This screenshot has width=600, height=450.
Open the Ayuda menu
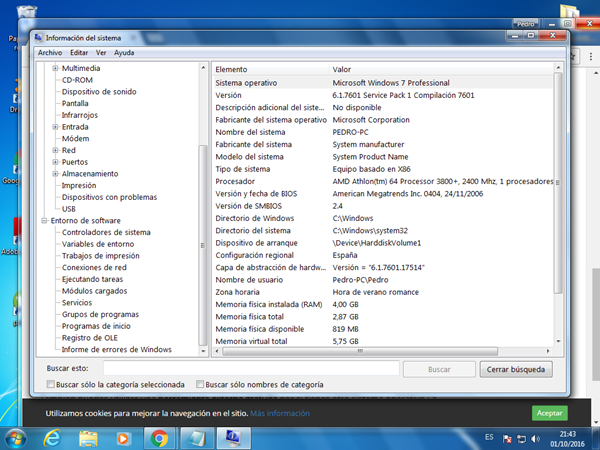pos(124,52)
